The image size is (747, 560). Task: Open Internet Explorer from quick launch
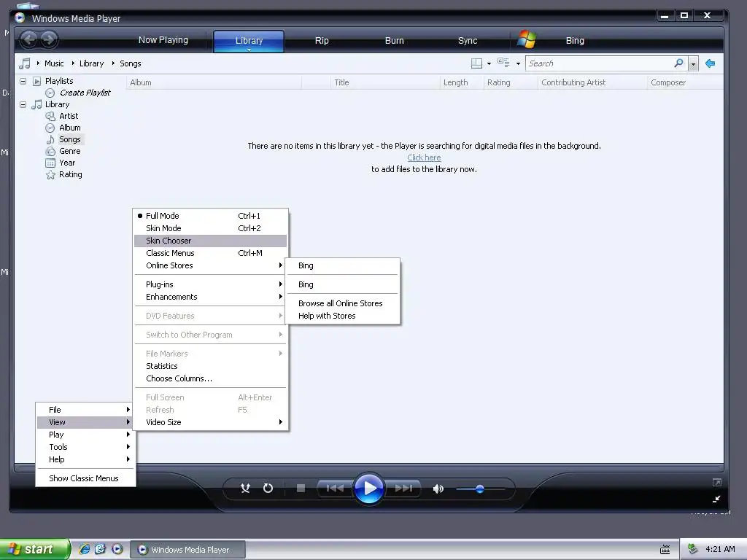85,549
